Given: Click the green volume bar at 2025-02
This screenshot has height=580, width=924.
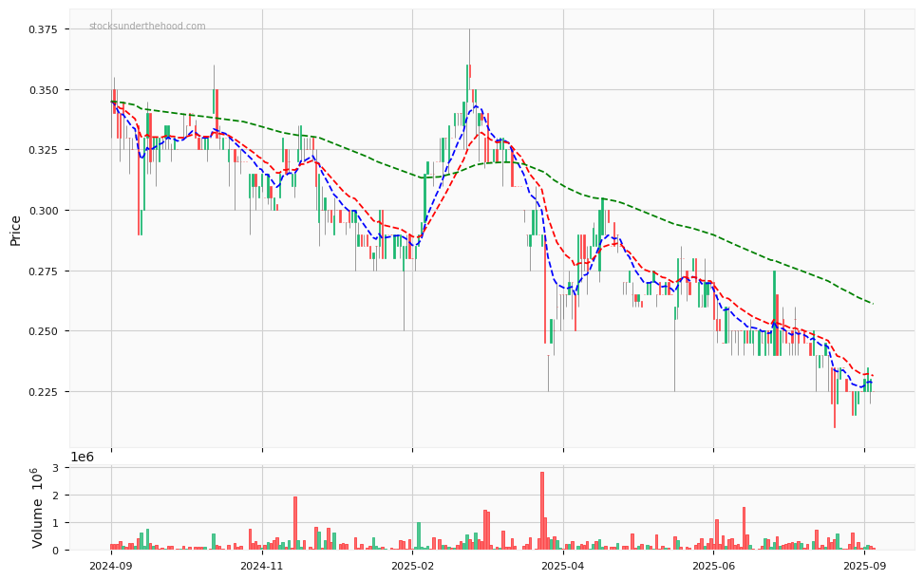Looking at the screenshot, I should click(x=419, y=535).
